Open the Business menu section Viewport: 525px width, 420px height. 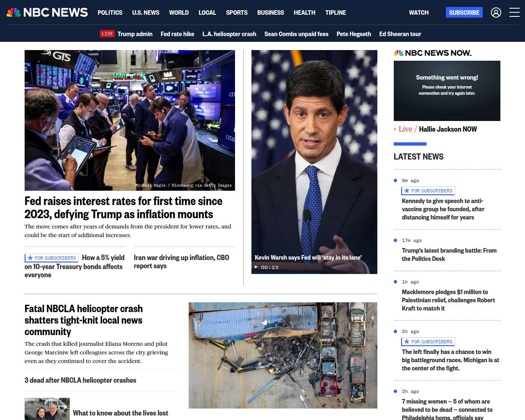tap(270, 13)
